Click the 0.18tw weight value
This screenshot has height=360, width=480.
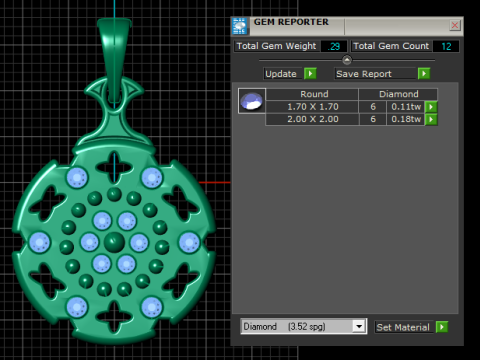pyautogui.click(x=406, y=119)
